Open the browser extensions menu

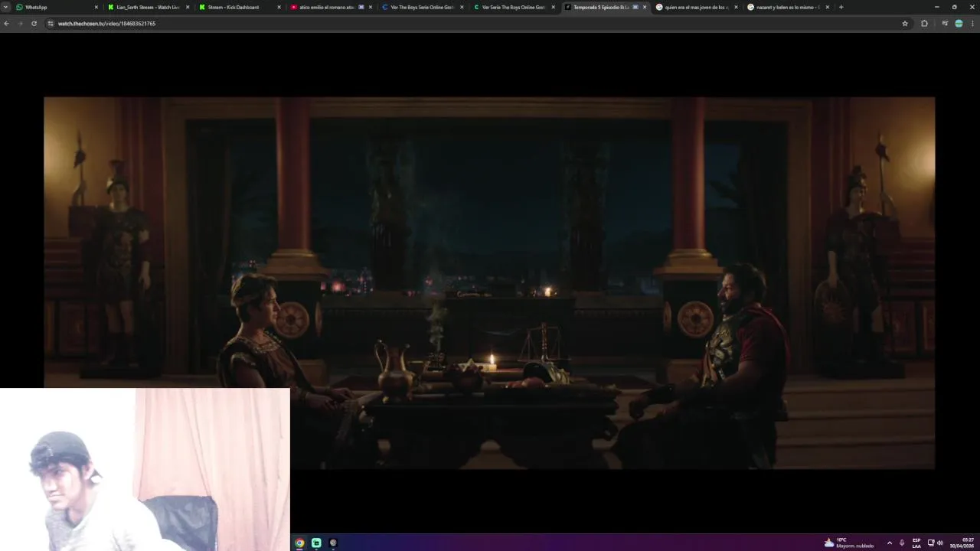point(924,24)
